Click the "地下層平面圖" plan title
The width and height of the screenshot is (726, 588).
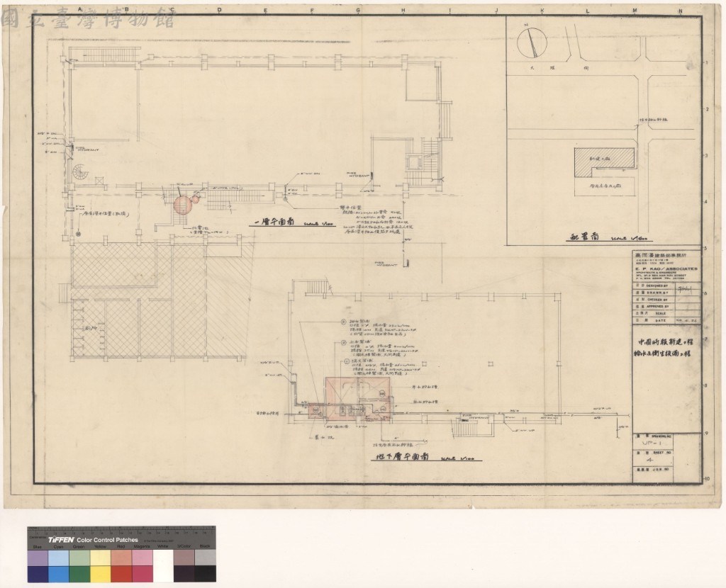(x=402, y=457)
